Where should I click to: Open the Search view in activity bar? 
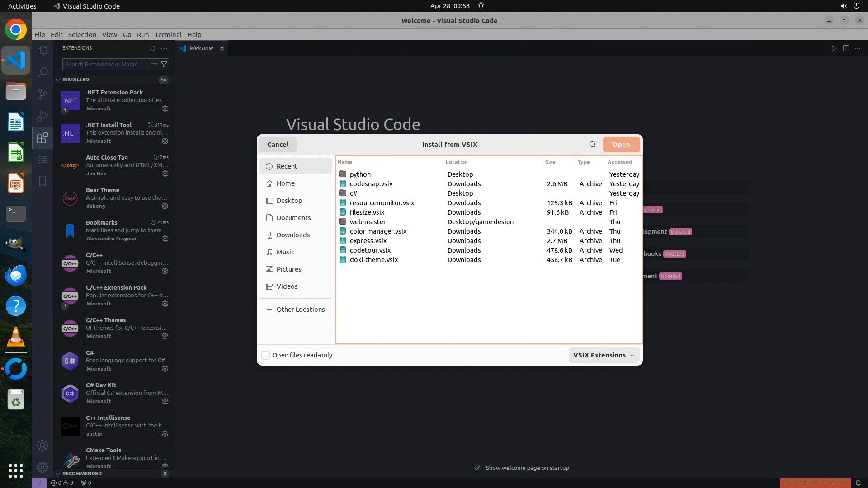[x=42, y=72]
